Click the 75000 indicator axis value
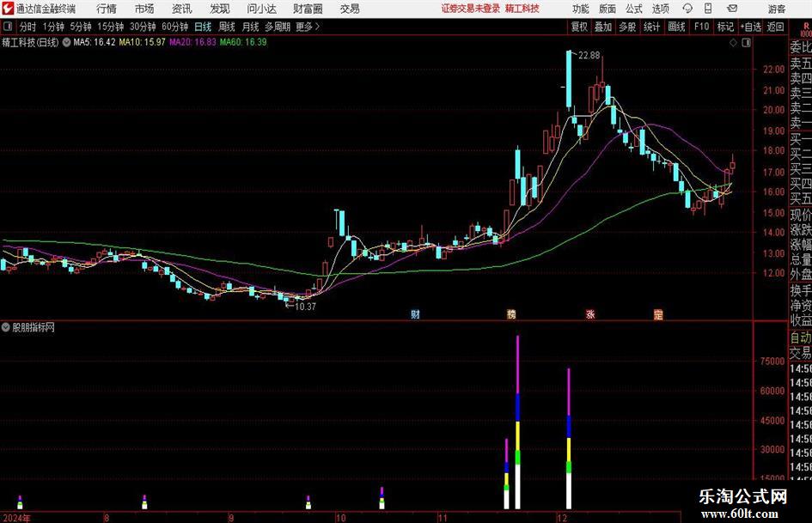Viewport: 812px width, 523px height. point(772,362)
